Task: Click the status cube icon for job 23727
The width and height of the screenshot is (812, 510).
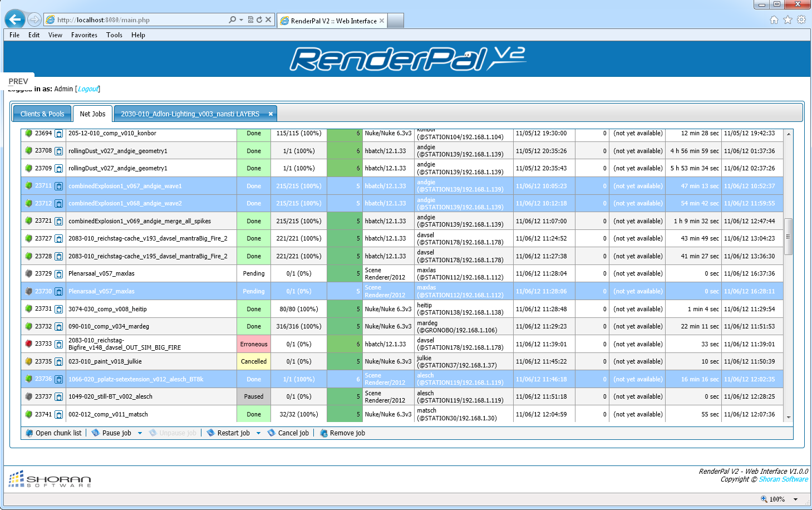Action: [28, 238]
